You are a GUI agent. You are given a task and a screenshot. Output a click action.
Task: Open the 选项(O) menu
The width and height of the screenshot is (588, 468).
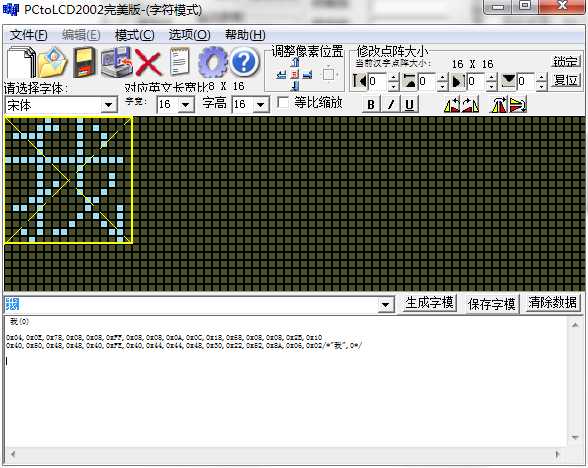pyautogui.click(x=189, y=35)
